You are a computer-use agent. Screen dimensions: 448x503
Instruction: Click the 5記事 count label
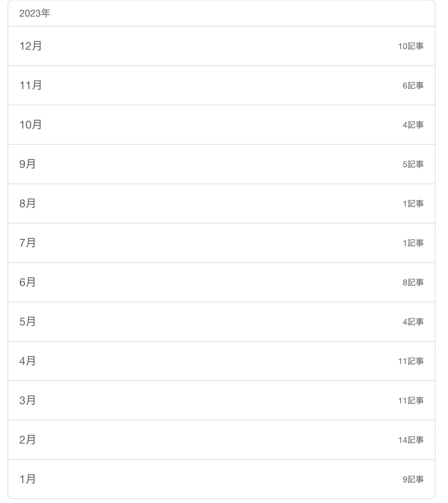click(413, 164)
